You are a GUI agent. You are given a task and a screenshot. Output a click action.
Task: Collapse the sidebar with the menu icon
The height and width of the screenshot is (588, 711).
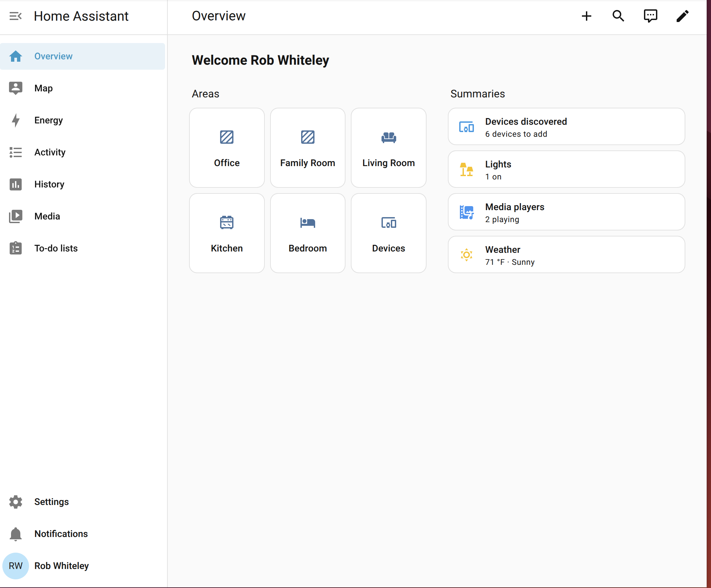click(x=15, y=16)
